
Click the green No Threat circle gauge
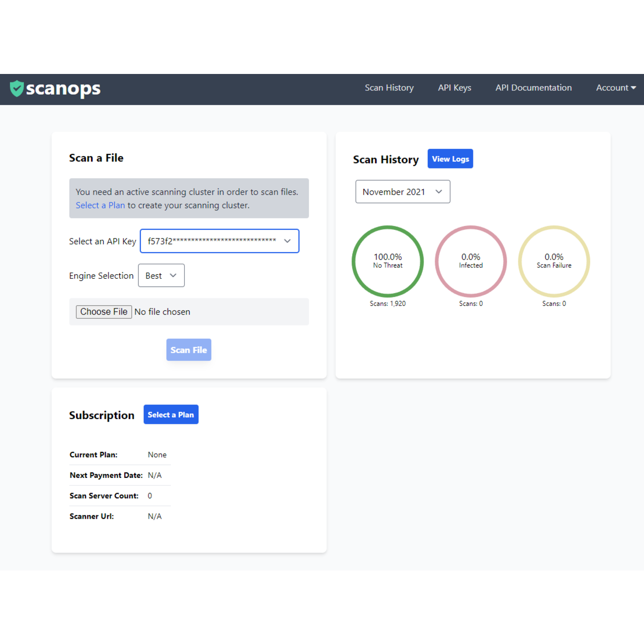pyautogui.click(x=387, y=261)
